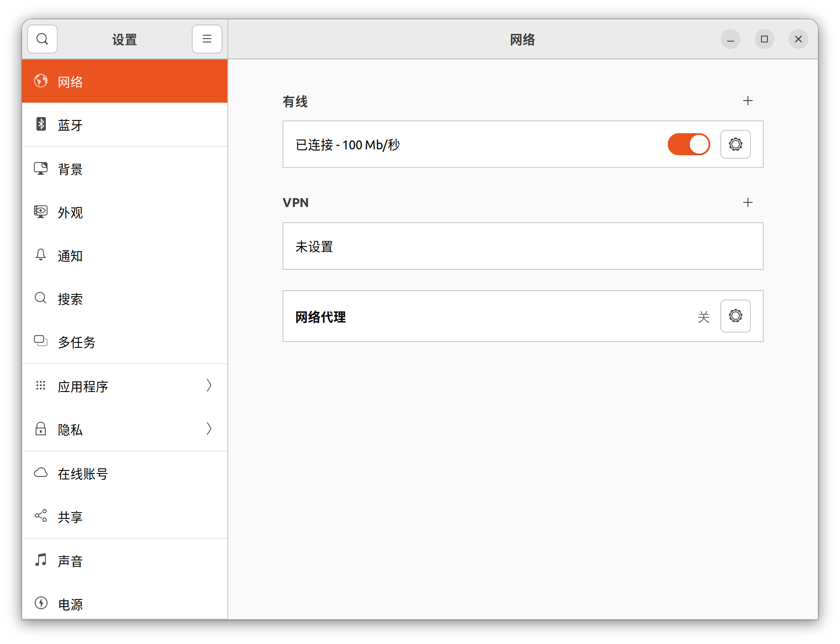Screen dimensions: 840x644
Task: Add a VPN with the plus icon
Action: [x=748, y=202]
